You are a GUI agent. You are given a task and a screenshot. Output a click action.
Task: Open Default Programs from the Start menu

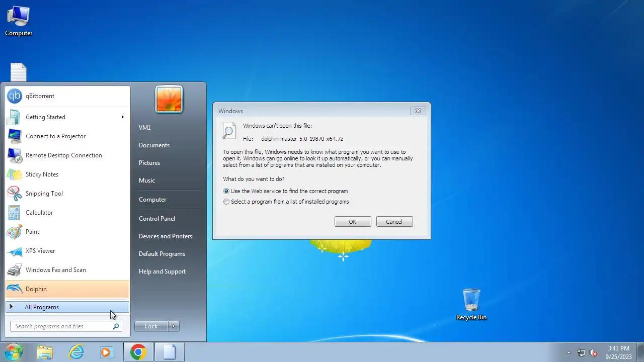coord(162,254)
